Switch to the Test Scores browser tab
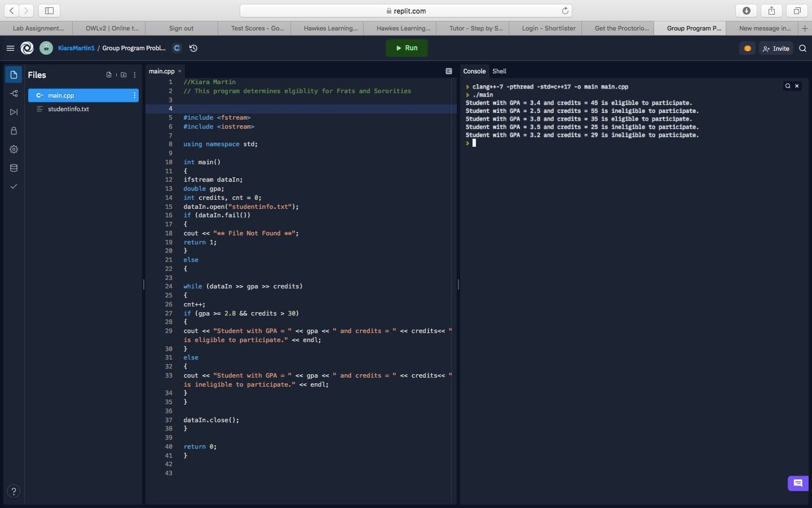The width and height of the screenshot is (812, 508). pyautogui.click(x=257, y=28)
